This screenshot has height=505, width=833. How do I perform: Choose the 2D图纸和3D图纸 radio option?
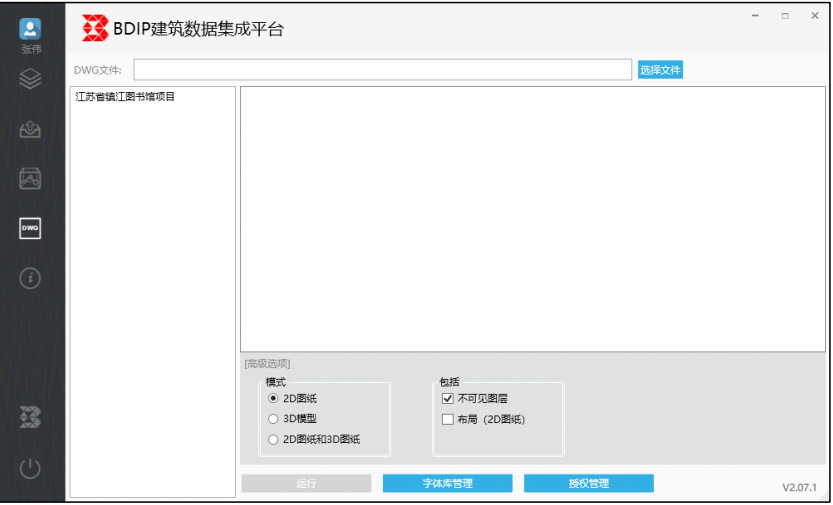point(273,440)
